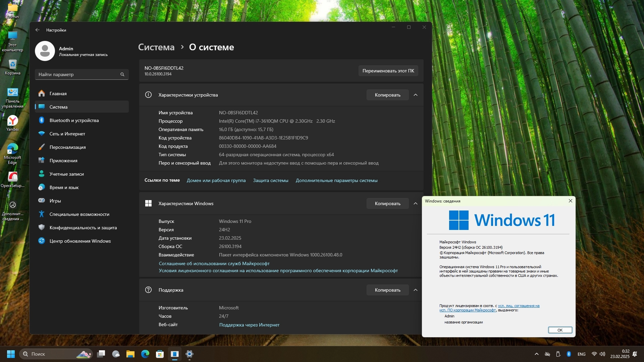
Task: Select Персонализация in sidebar
Action: coord(67,147)
